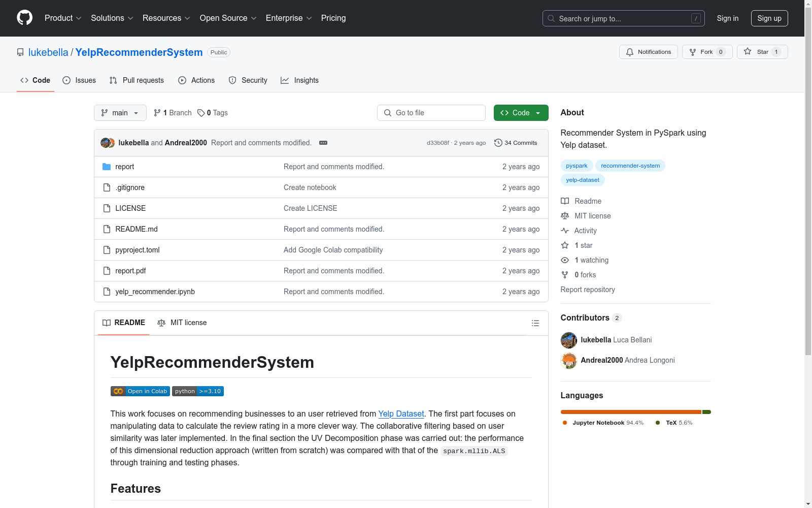Viewport: 812px width, 508px height.
Task: Click the pyspark topic tag
Action: point(577,166)
